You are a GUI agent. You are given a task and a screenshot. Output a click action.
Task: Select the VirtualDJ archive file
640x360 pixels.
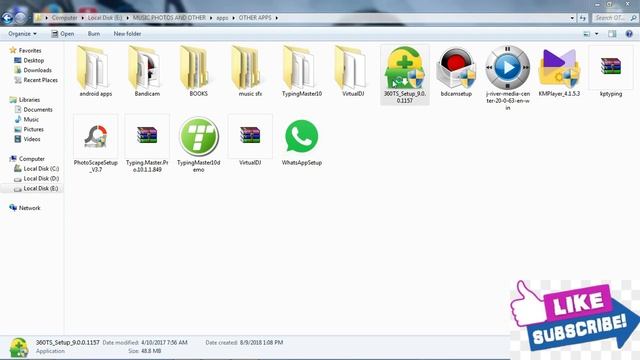(x=250, y=140)
